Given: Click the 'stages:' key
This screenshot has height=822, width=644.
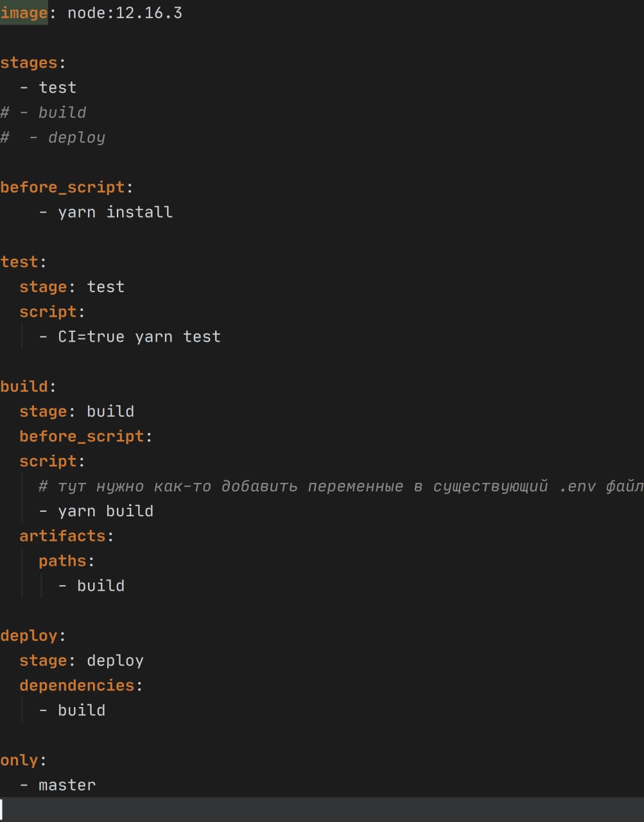Looking at the screenshot, I should pos(33,63).
